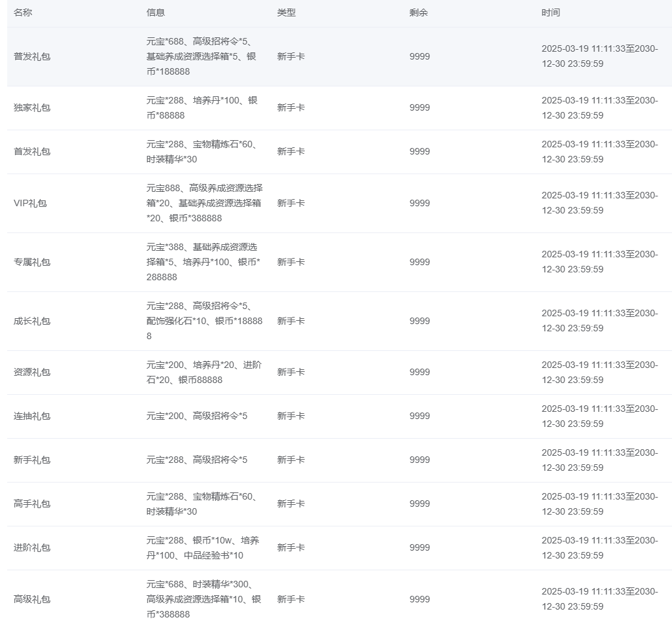Click the 资源礼包 name cell
Screen dimensions: 672x624
coord(32,372)
